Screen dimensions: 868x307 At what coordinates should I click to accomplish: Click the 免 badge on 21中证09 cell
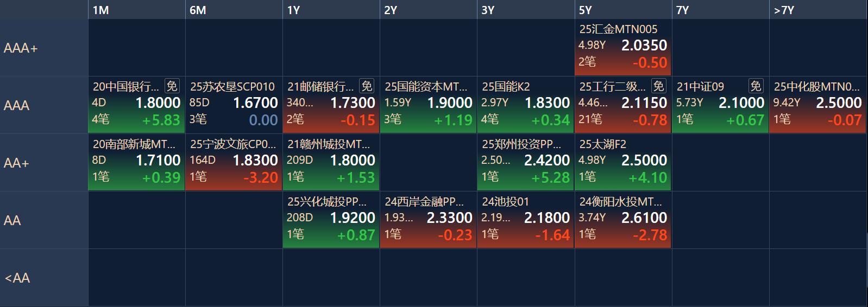[x=756, y=86]
